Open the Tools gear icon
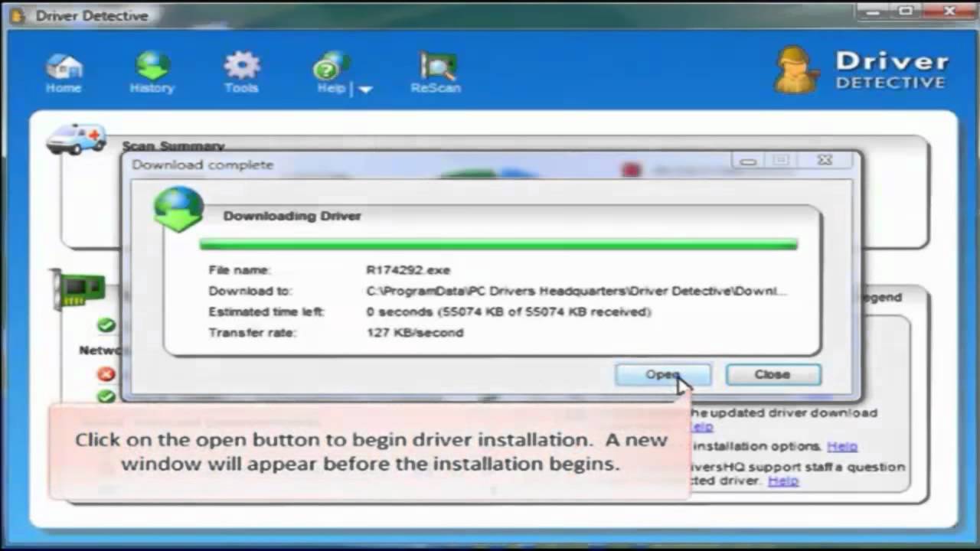Image resolution: width=980 pixels, height=551 pixels. tap(241, 73)
